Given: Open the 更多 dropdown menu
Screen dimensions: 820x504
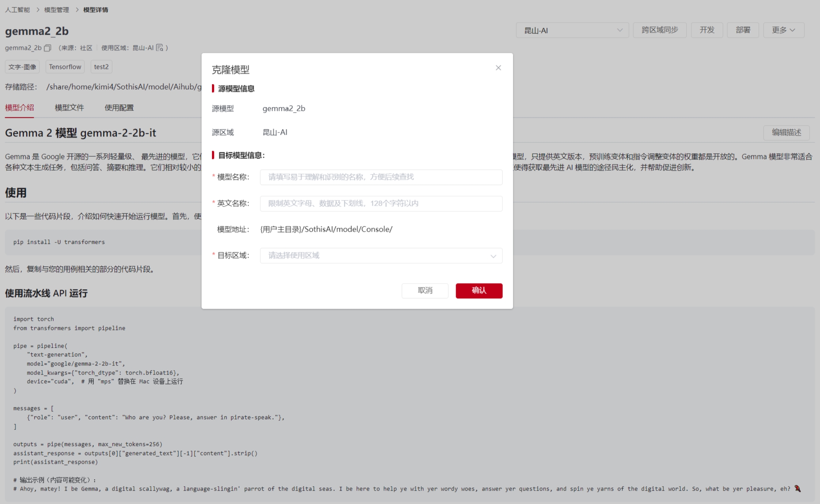Looking at the screenshot, I should 783,30.
